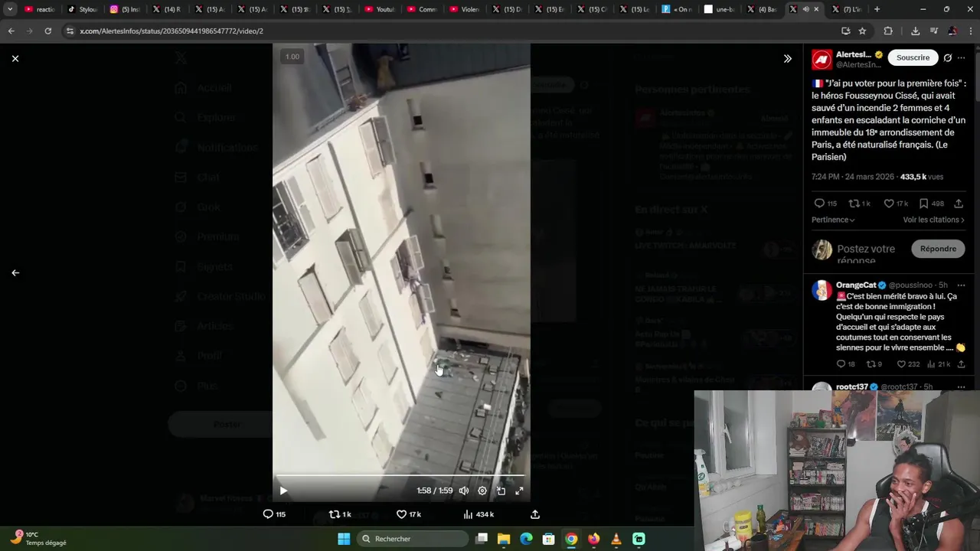The image size is (980, 551).
Task: Switch to the Violen YouTube tab
Action: click(463, 9)
